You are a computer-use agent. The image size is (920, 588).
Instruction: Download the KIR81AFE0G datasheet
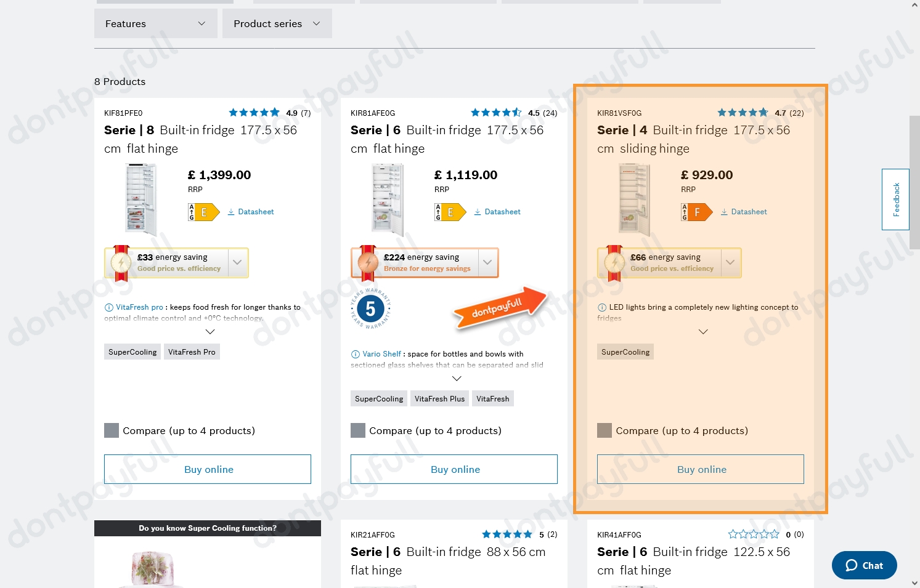(x=497, y=212)
